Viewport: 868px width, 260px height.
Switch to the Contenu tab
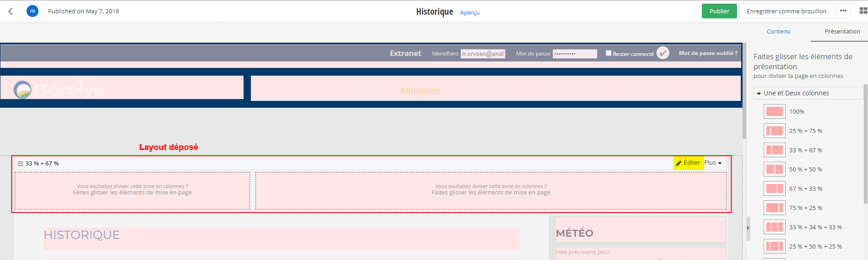pos(778,32)
